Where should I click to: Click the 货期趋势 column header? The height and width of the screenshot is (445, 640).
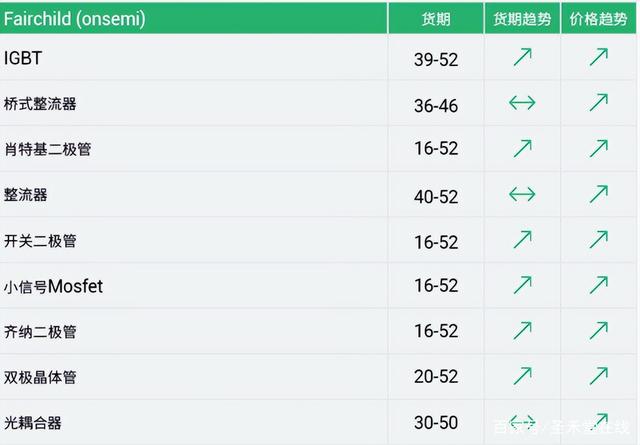(x=522, y=19)
